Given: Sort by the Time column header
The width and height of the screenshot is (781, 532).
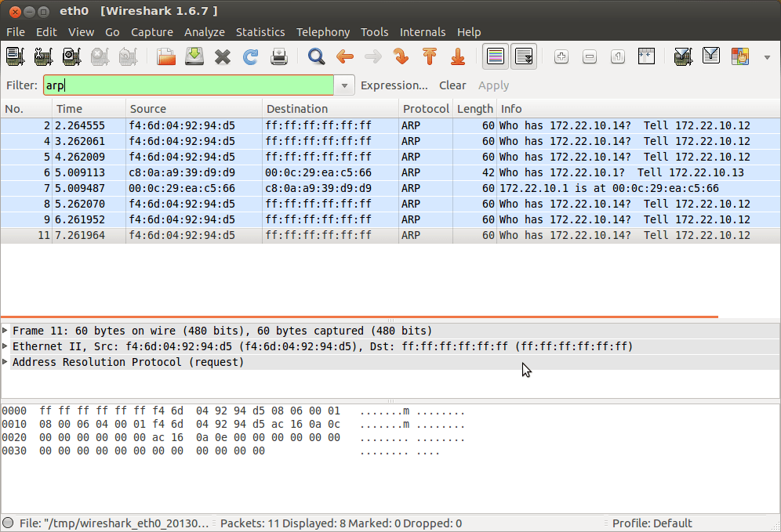Looking at the screenshot, I should [x=89, y=108].
